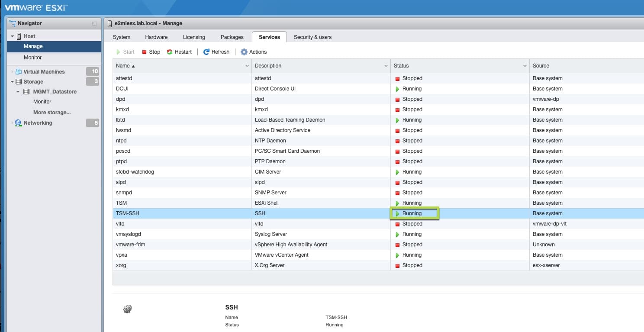644x332 pixels.
Task: Click green Running icon for vpxa row
Action: coord(397,255)
